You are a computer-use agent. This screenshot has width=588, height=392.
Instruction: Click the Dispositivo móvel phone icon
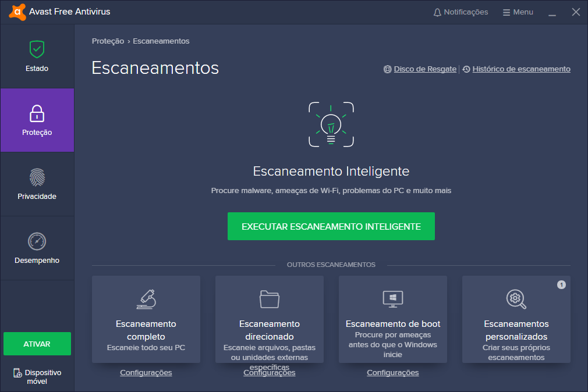[17, 373]
